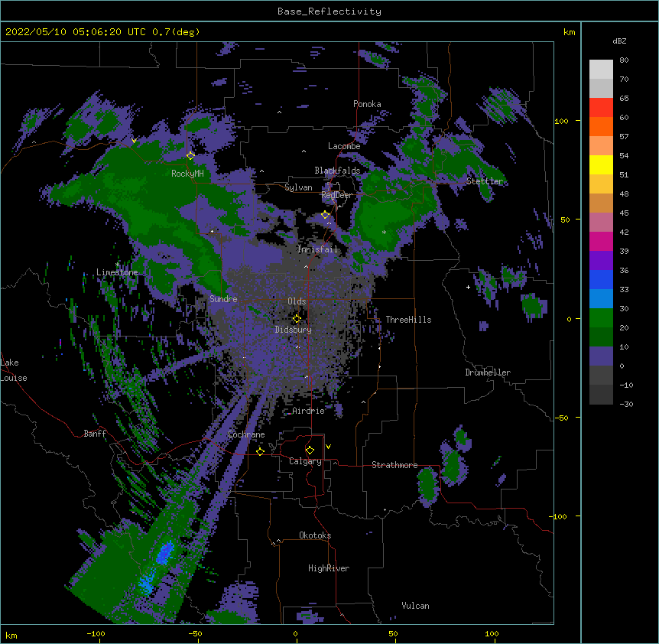The width and height of the screenshot is (659, 644).
Task: Click the 45 value in dBZ legend
Action: [x=624, y=213]
